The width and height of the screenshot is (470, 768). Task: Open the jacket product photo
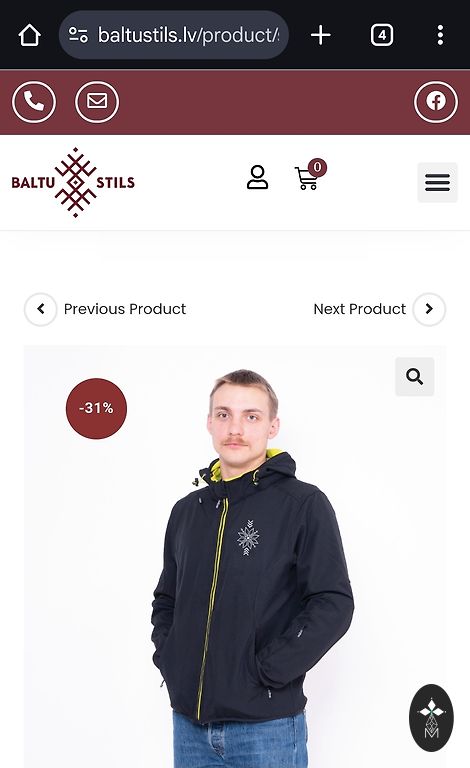tap(235, 556)
